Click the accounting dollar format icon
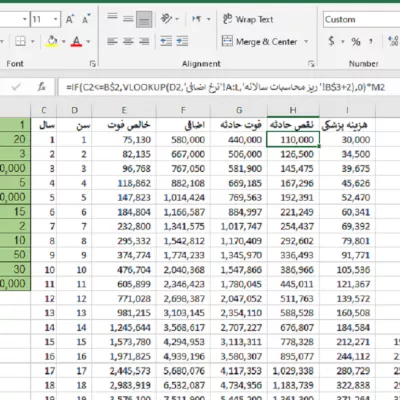Image resolution: width=400 pixels, height=400 pixels. point(331,41)
